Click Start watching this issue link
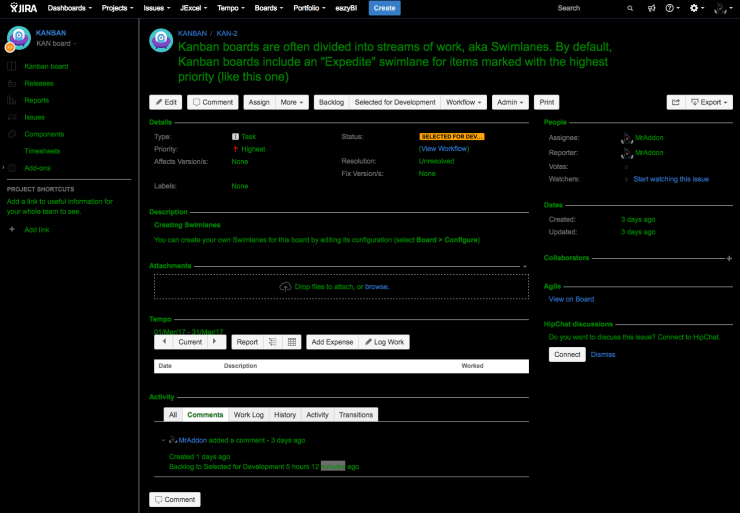This screenshot has width=740, height=513. click(x=671, y=179)
